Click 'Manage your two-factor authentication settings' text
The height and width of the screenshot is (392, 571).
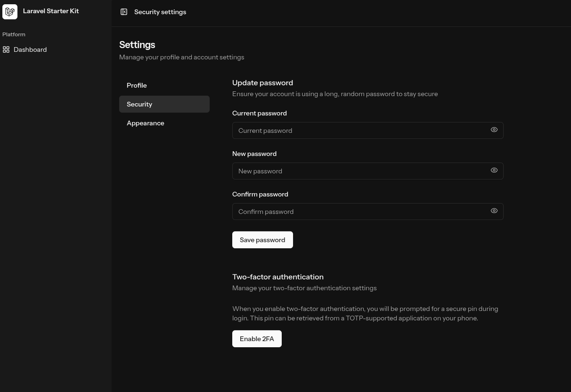pyautogui.click(x=305, y=288)
